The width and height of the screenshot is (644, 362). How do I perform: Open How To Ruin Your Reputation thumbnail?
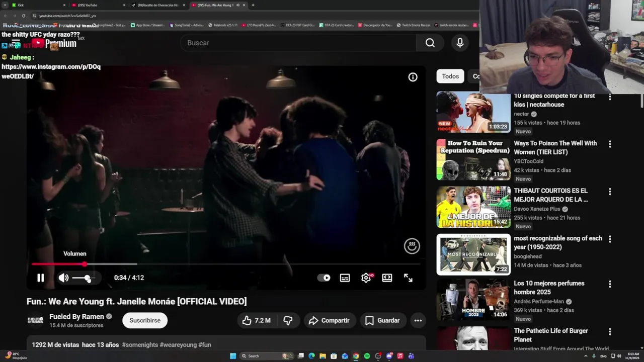(473, 159)
